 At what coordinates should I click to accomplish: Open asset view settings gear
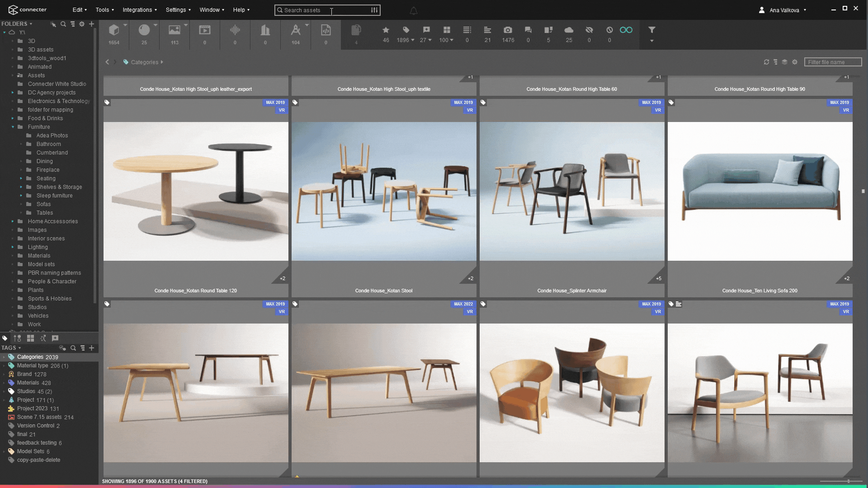(x=795, y=62)
